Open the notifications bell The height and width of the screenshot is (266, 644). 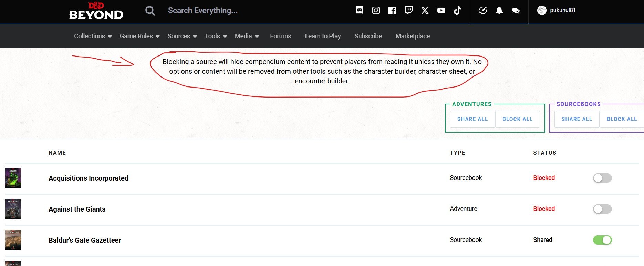(x=499, y=10)
